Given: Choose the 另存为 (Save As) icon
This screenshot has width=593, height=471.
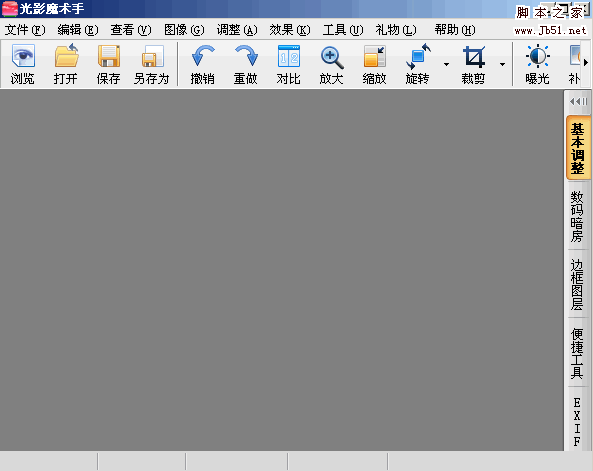Looking at the screenshot, I should 152,56.
